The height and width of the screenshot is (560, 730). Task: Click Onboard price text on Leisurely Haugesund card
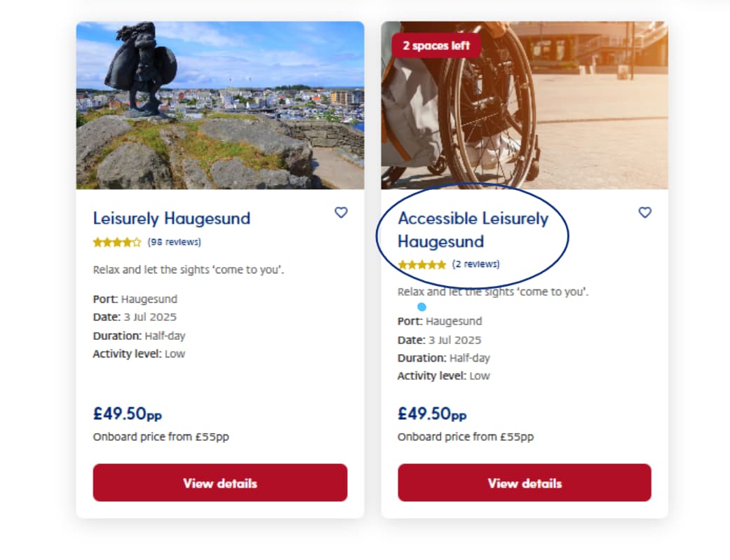[x=161, y=437]
